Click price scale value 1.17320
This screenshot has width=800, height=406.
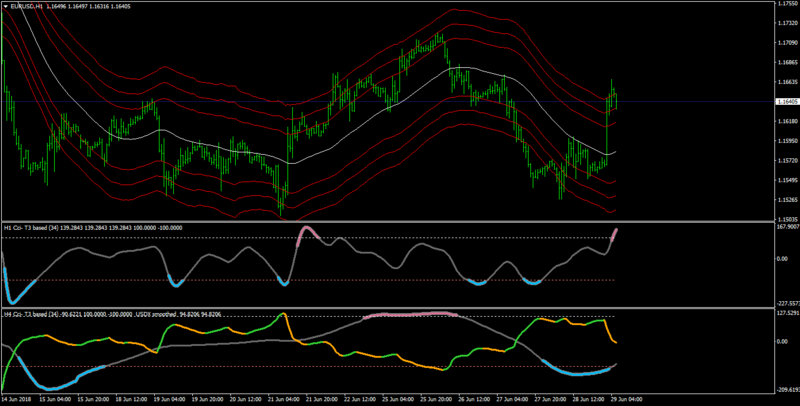(x=787, y=23)
